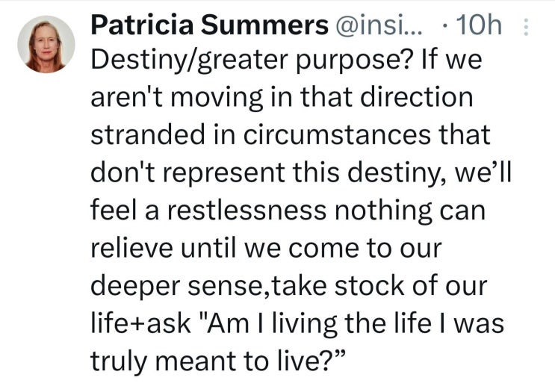
Task: Click the final line 'truly meant to live?'
Action: tap(217, 361)
